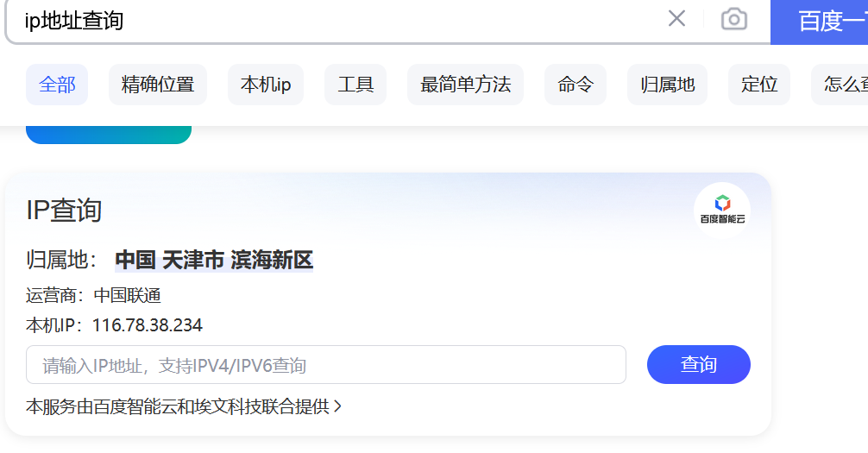Click the blue 查询 button

click(699, 364)
